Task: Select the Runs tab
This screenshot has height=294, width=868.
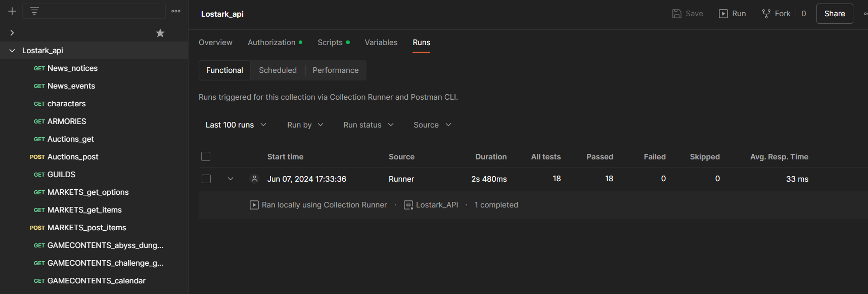Action: pyautogui.click(x=422, y=43)
